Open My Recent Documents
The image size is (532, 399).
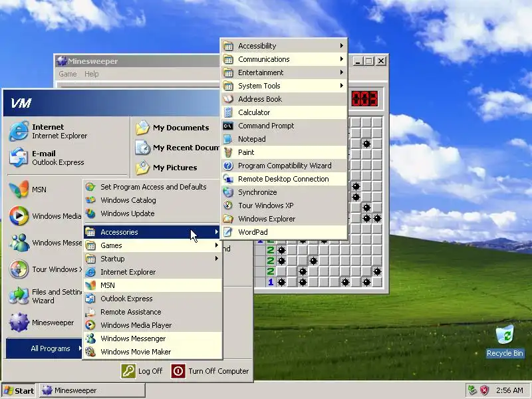[177, 148]
